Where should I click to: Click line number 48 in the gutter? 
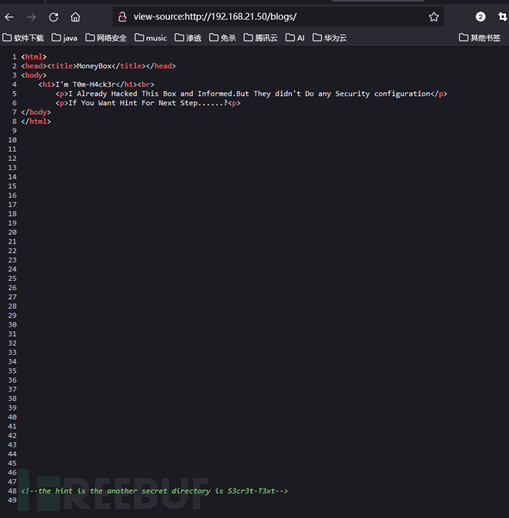coord(12,491)
